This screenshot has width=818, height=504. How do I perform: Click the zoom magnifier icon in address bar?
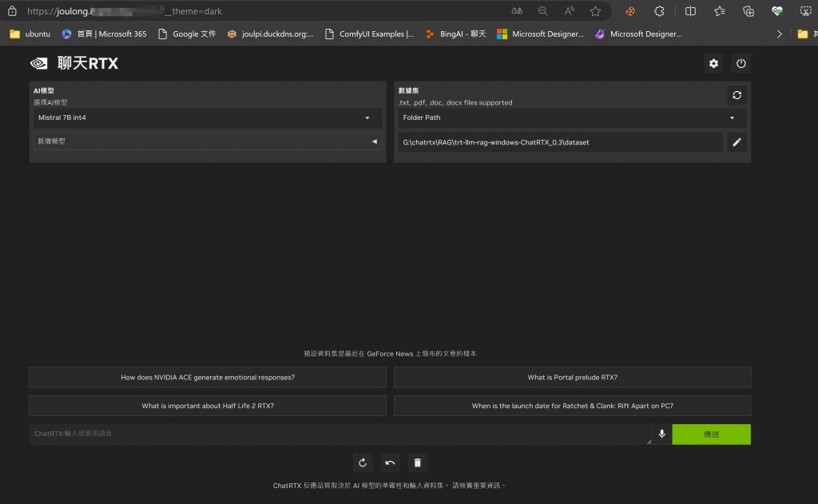pos(542,11)
